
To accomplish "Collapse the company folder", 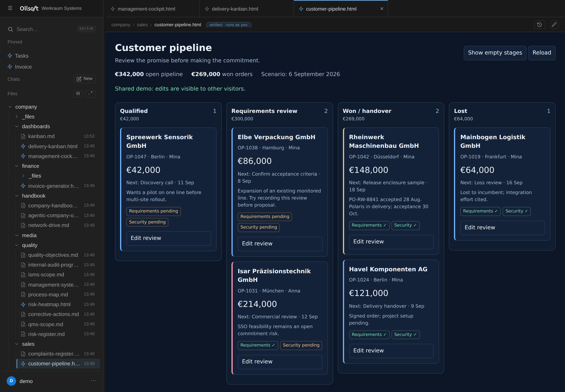I will point(10,107).
